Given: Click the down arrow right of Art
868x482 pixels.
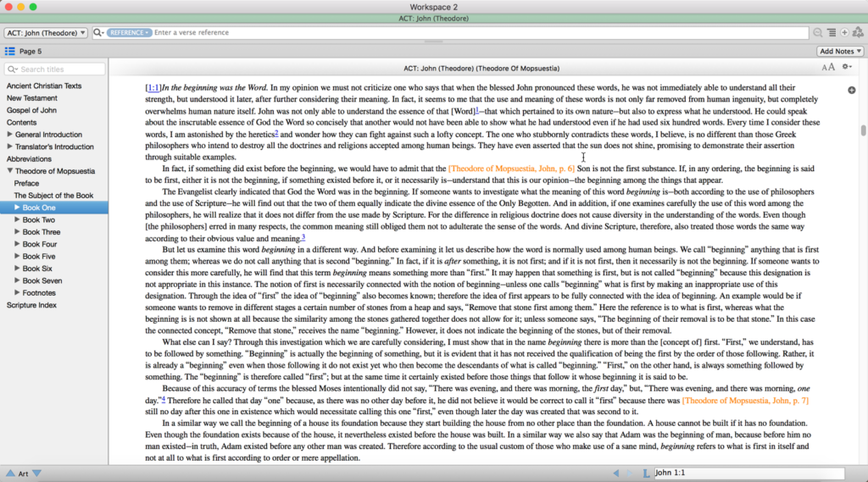Looking at the screenshot, I should [37, 474].
